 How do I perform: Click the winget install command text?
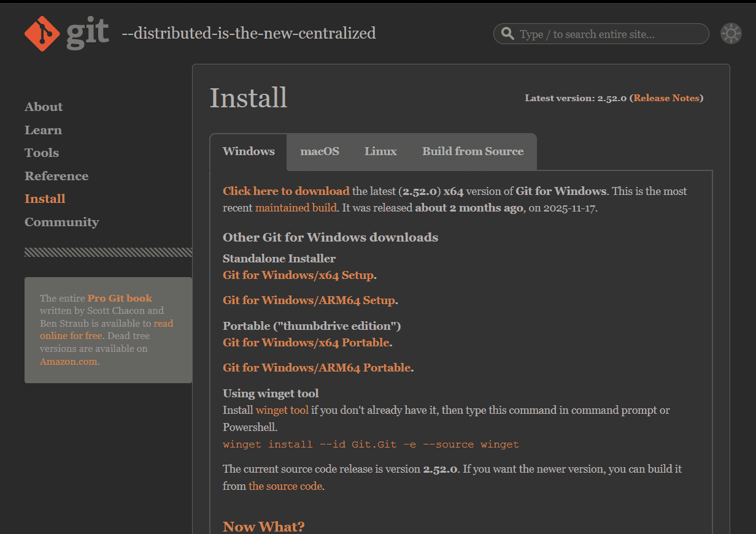[x=371, y=444]
